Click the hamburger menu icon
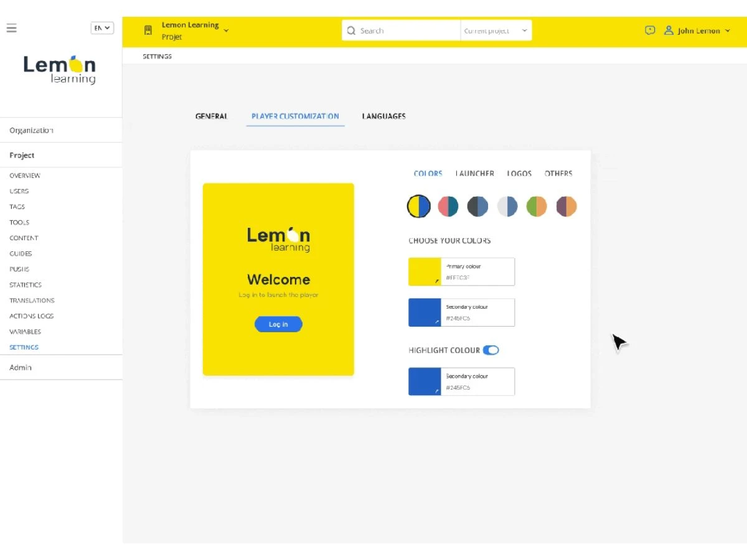 (x=12, y=28)
